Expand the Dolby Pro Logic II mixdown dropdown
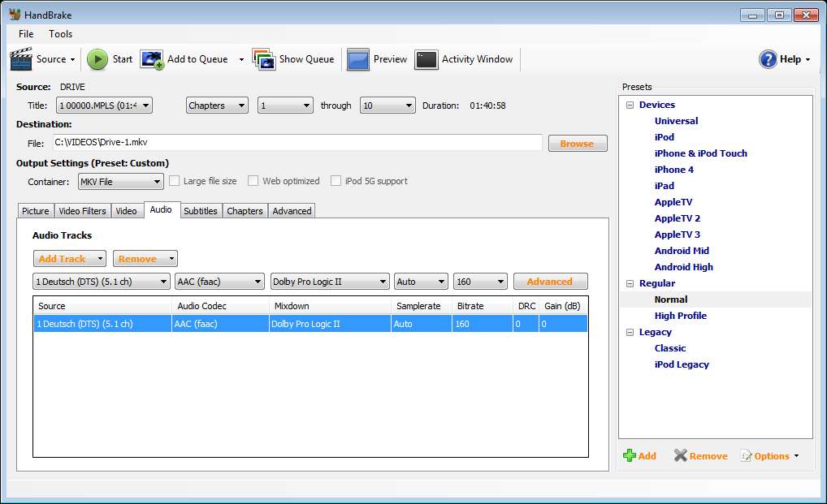The width and height of the screenshot is (827, 504). pos(330,282)
